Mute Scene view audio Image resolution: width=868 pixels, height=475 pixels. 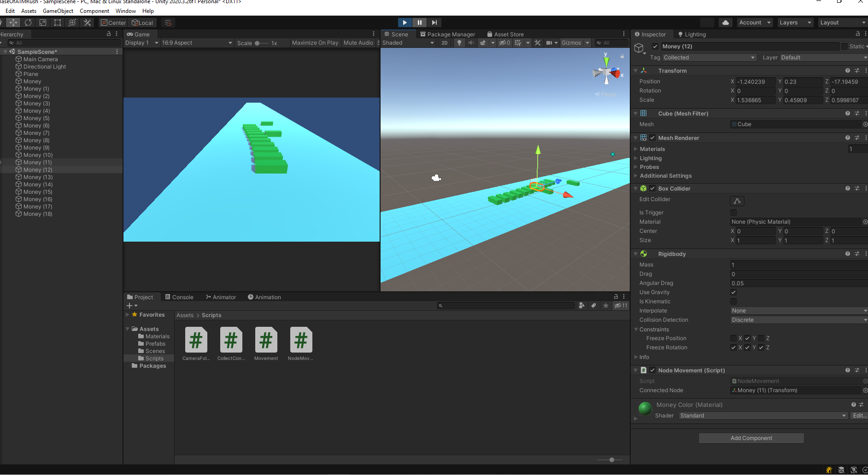[x=471, y=42]
